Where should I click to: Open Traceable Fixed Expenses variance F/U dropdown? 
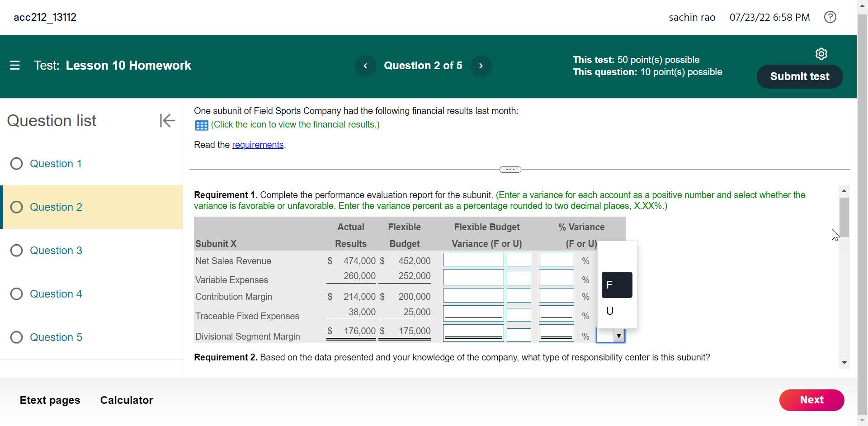click(x=519, y=314)
